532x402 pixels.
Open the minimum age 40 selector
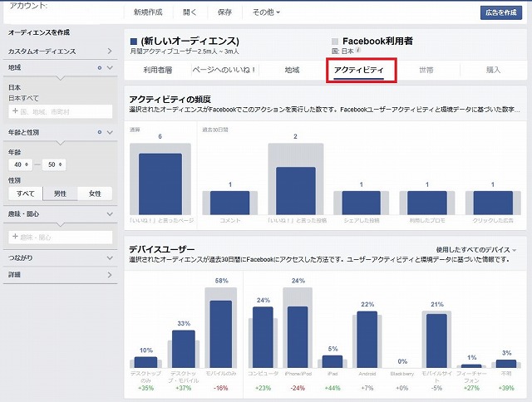21,164
